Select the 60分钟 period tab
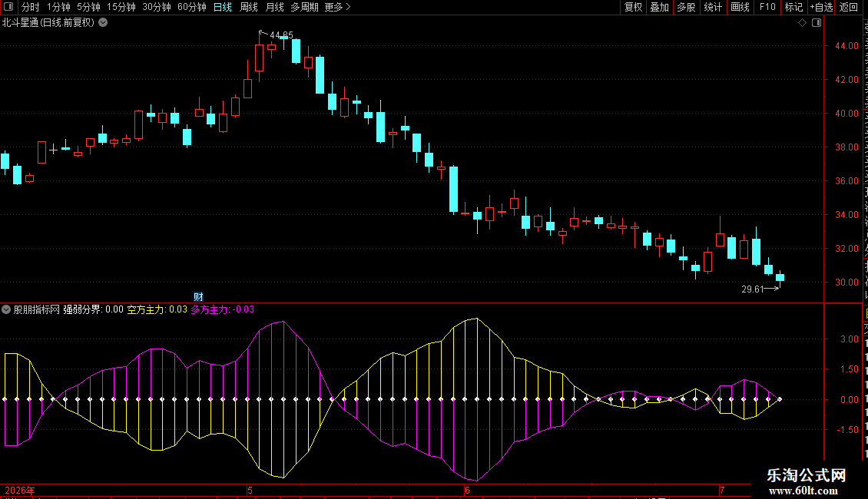868x499 pixels. tap(192, 7)
